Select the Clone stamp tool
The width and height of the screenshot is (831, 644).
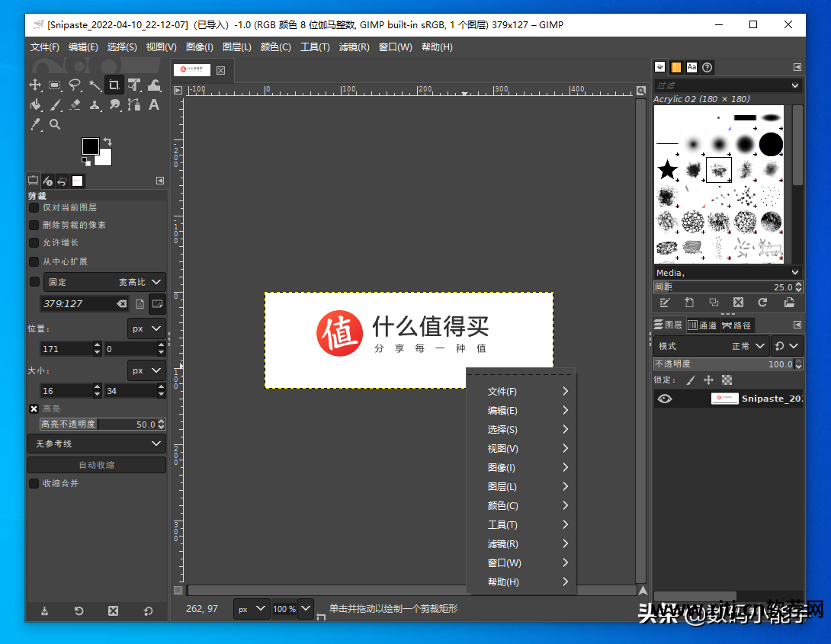point(95,105)
